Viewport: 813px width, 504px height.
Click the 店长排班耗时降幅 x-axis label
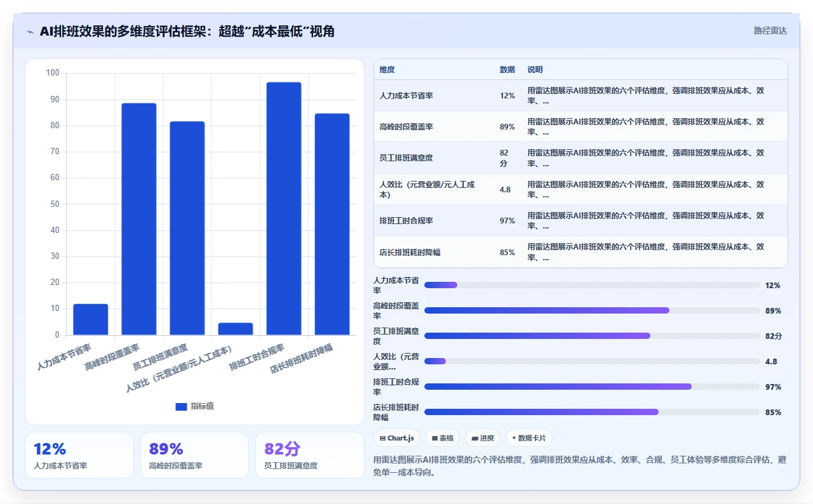tap(302, 359)
